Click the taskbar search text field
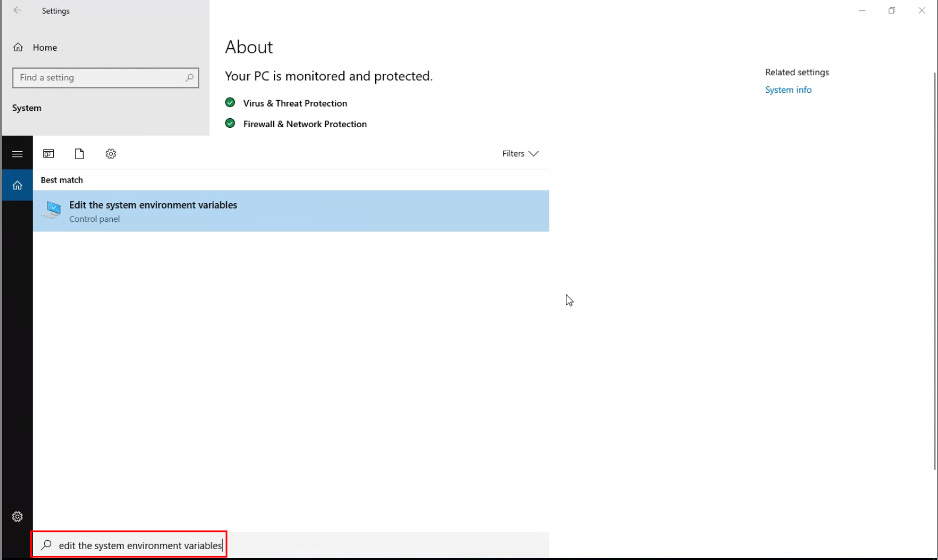This screenshot has height=560, width=938. pyautogui.click(x=139, y=545)
